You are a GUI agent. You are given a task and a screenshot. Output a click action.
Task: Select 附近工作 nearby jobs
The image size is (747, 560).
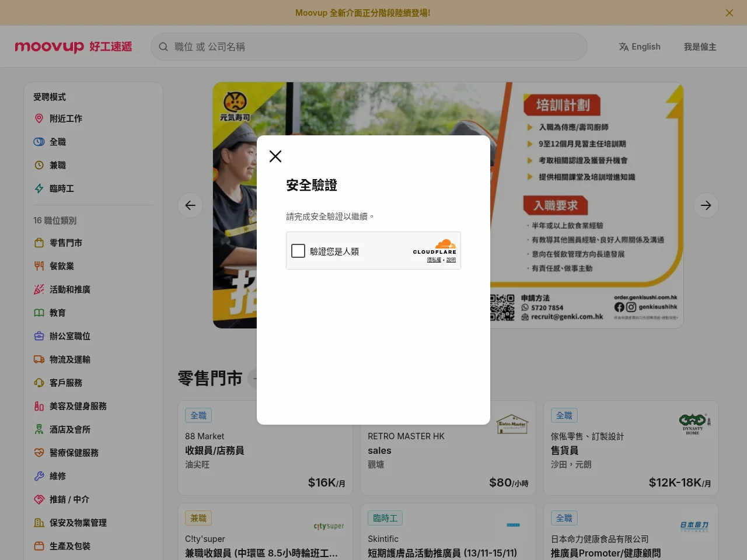[x=93, y=118]
